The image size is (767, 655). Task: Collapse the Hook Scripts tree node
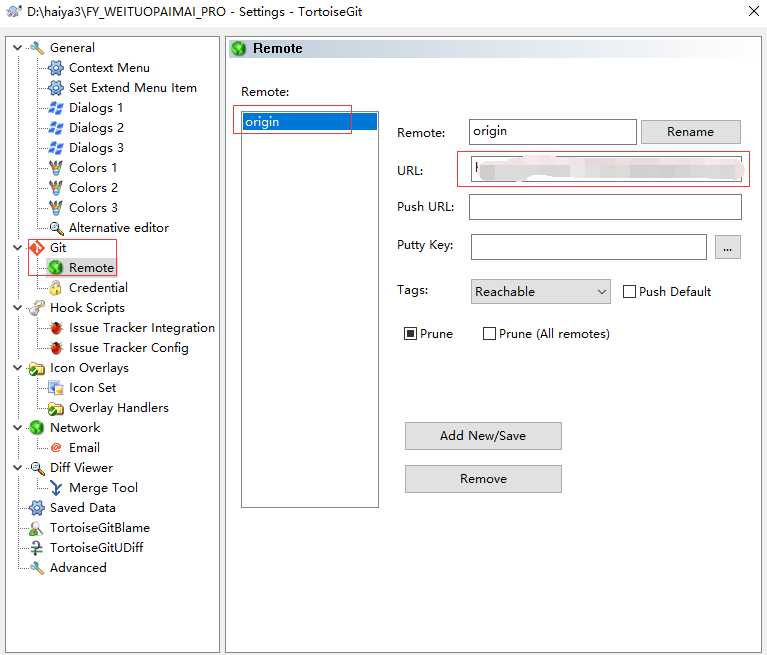(18, 308)
